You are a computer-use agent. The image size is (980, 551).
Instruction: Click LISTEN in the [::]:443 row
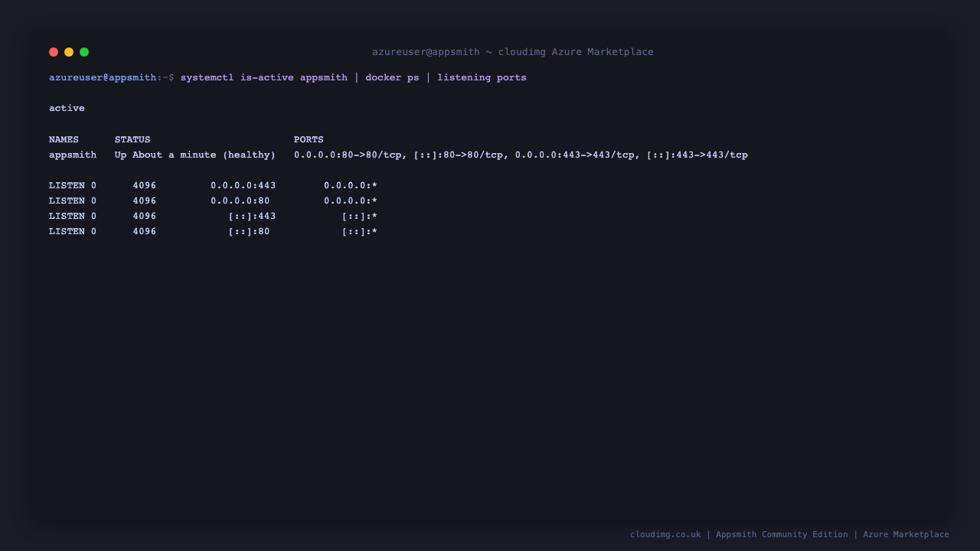67,217
